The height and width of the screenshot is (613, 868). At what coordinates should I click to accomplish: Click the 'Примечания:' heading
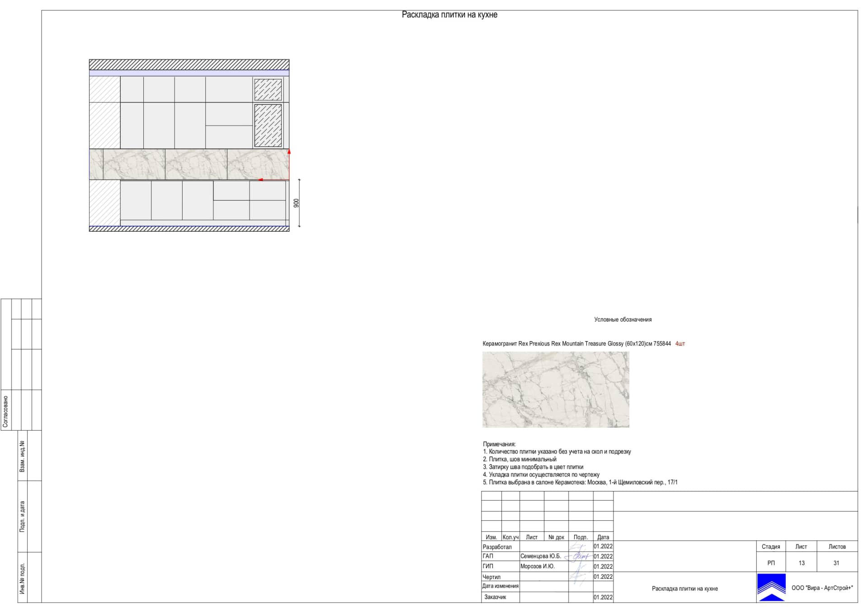[499, 444]
